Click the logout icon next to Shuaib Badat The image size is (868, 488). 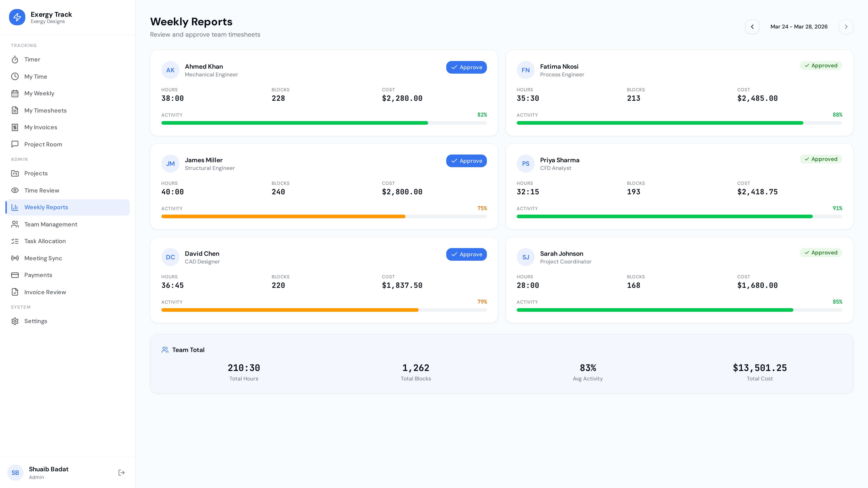[121, 472]
